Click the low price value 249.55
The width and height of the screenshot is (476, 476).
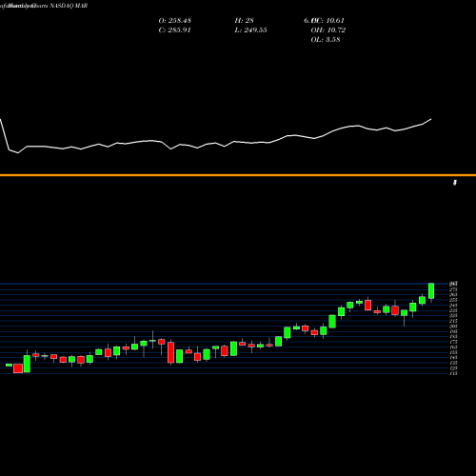255,30
